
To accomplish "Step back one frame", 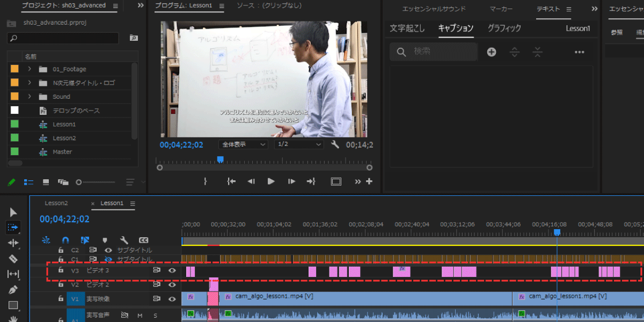I will [x=251, y=181].
